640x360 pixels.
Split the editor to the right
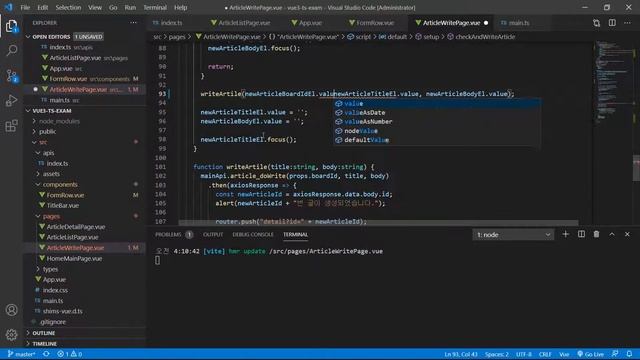click(612, 23)
